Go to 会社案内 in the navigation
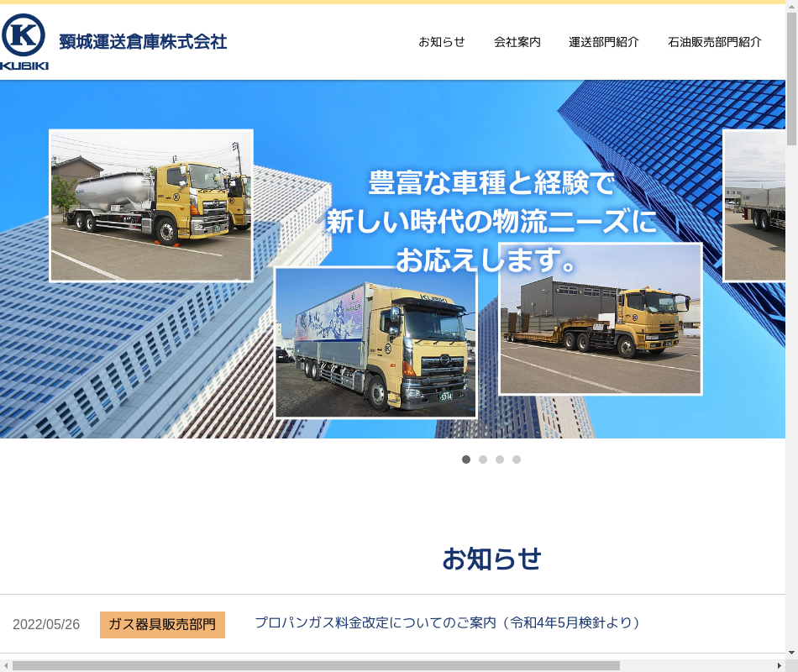The image size is (798, 672). 517,42
